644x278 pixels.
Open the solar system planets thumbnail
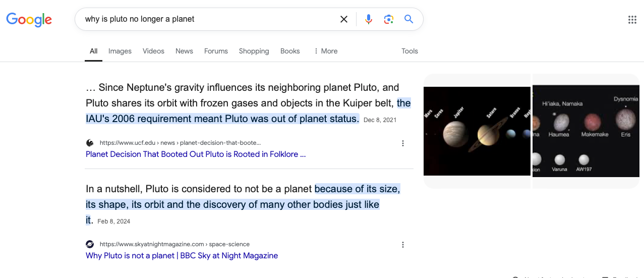pos(477,131)
